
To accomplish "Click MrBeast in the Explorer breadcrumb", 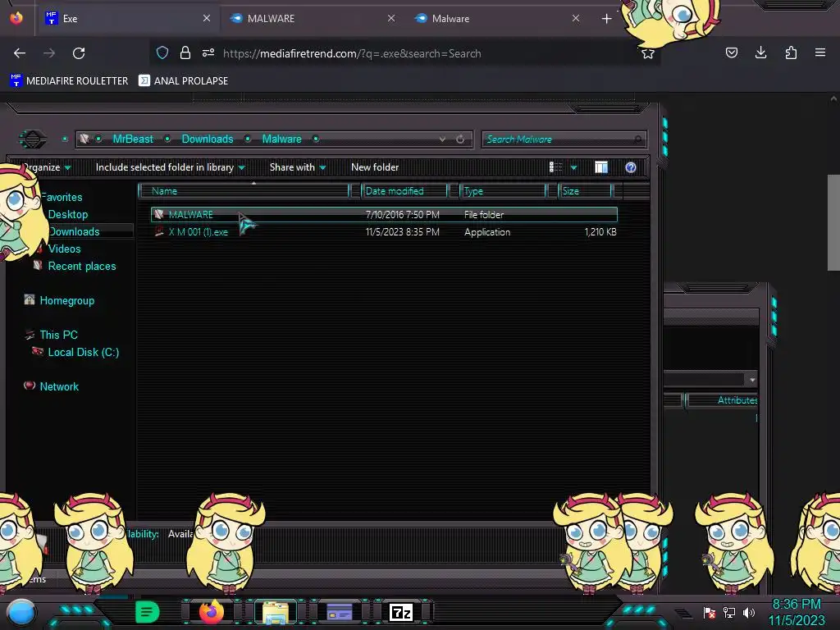I will tap(133, 139).
